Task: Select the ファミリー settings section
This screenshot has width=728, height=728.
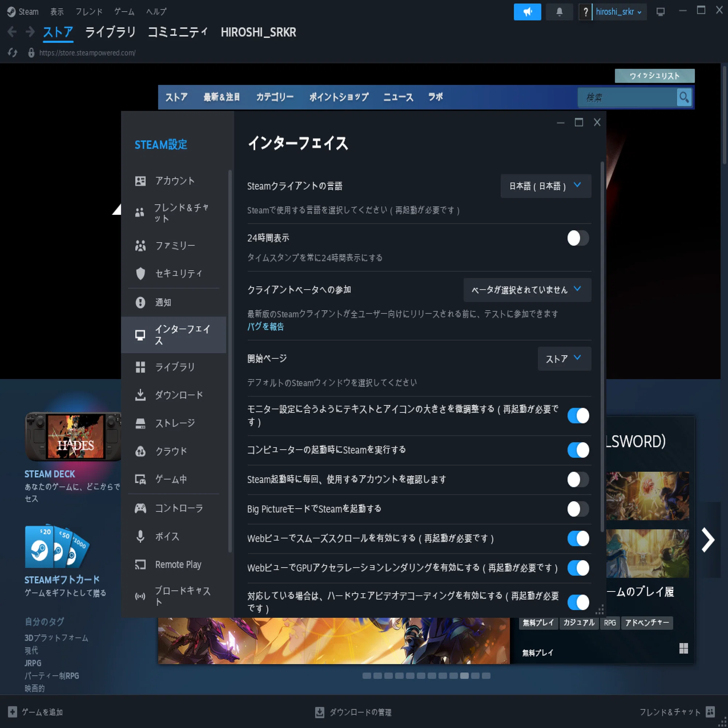Action: (173, 246)
